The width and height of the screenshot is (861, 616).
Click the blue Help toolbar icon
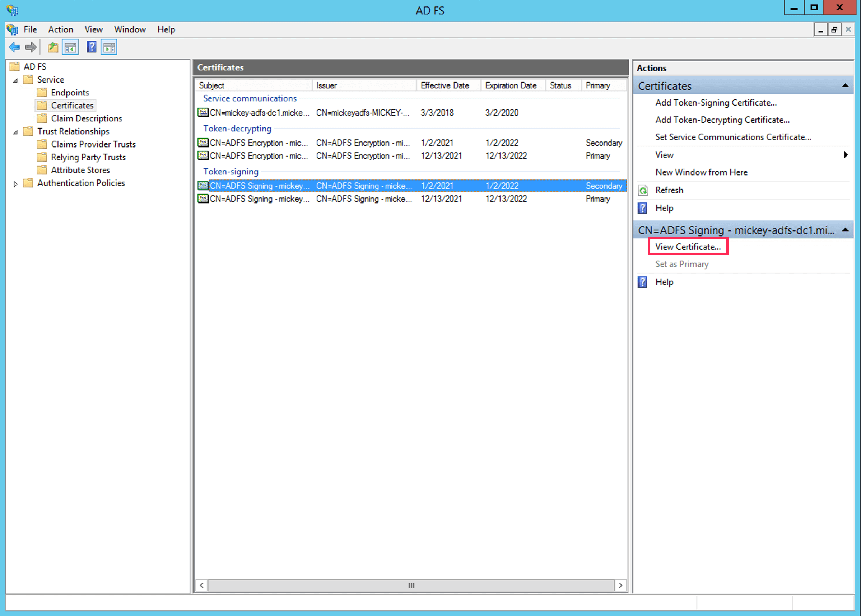pyautogui.click(x=92, y=47)
